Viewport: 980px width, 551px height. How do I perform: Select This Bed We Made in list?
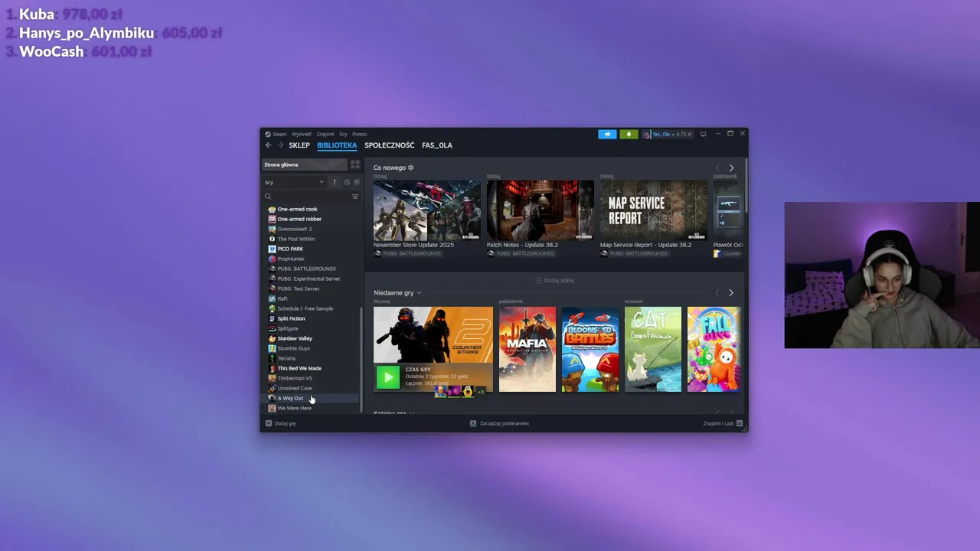point(311,368)
